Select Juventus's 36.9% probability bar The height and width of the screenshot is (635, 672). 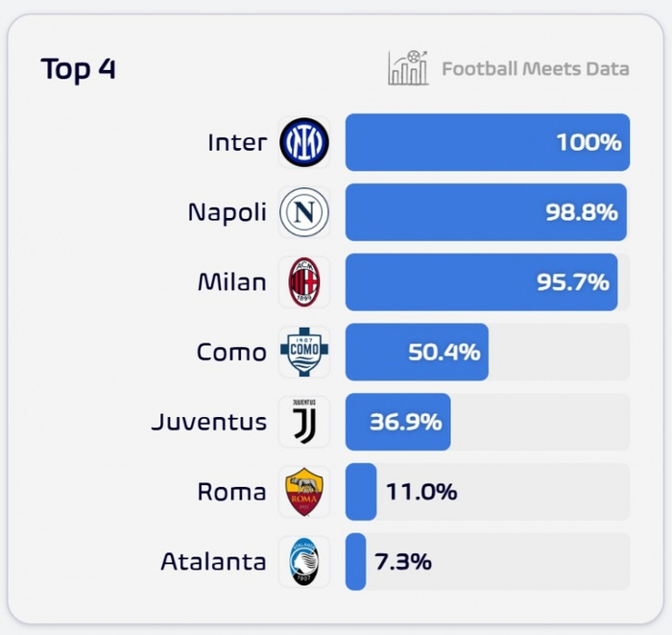[x=397, y=422]
